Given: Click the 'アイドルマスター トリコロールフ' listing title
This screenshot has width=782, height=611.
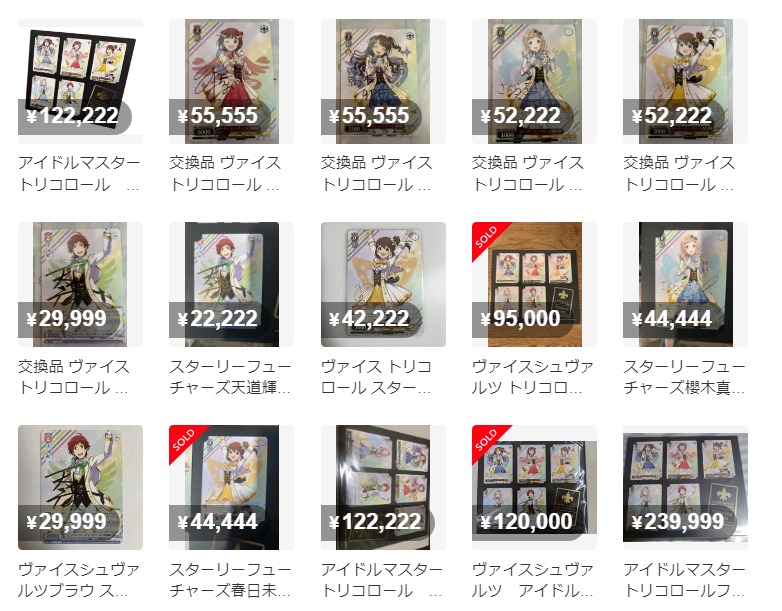Looking at the screenshot, I should (684, 580).
